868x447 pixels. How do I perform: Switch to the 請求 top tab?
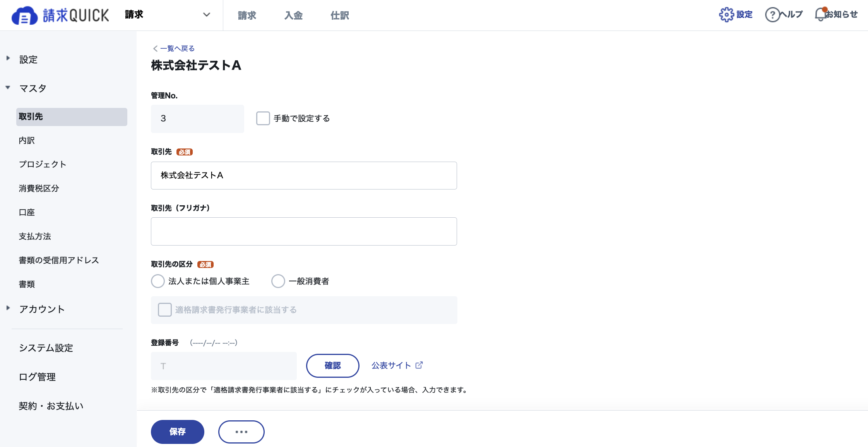pyautogui.click(x=247, y=15)
